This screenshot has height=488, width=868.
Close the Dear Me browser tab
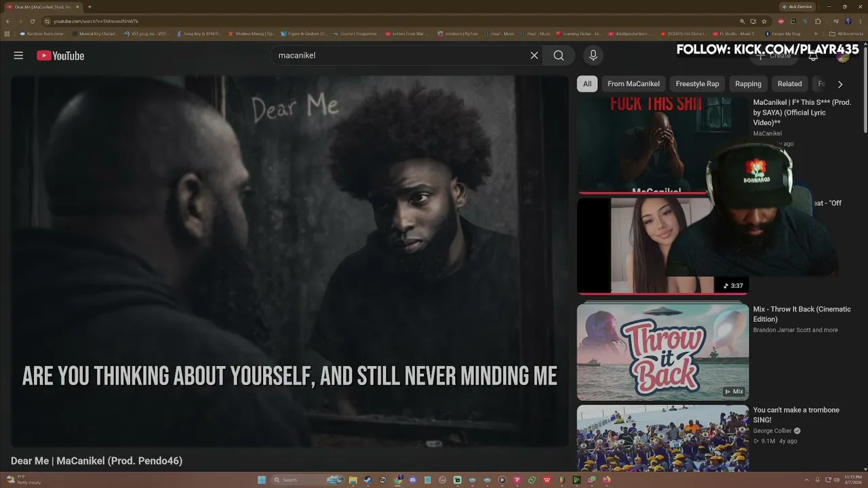77,7
